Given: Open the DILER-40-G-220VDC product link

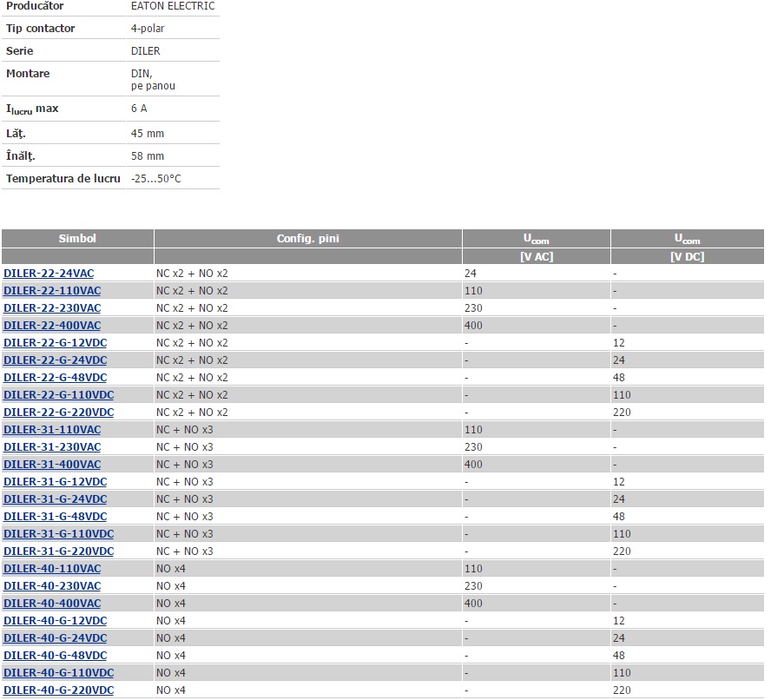Looking at the screenshot, I should pos(58,690).
